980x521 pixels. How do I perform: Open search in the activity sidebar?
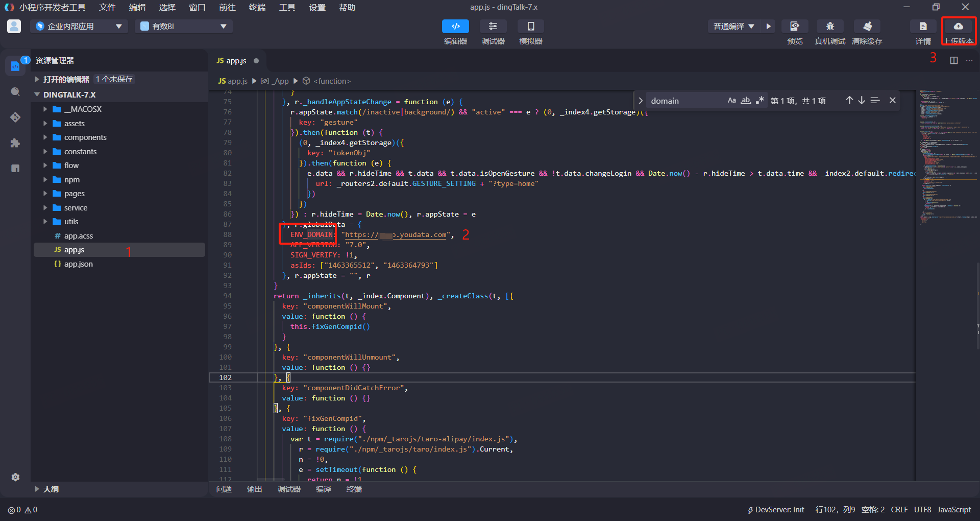(x=15, y=92)
